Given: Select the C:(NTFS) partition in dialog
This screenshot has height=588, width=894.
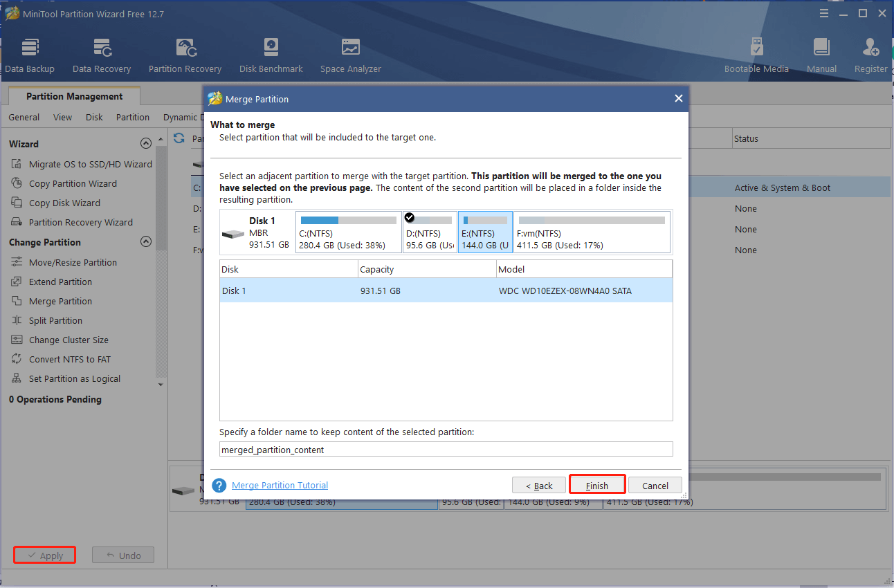Looking at the screenshot, I should point(348,232).
